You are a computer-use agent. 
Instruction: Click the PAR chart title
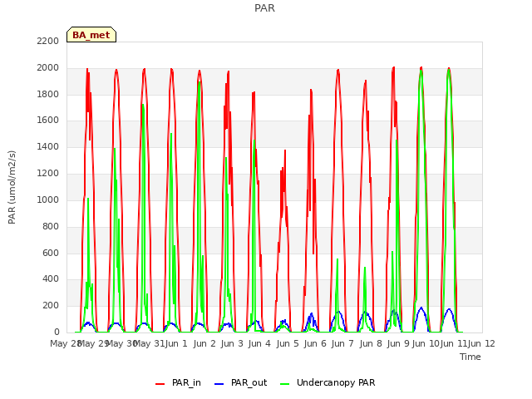click(264, 8)
